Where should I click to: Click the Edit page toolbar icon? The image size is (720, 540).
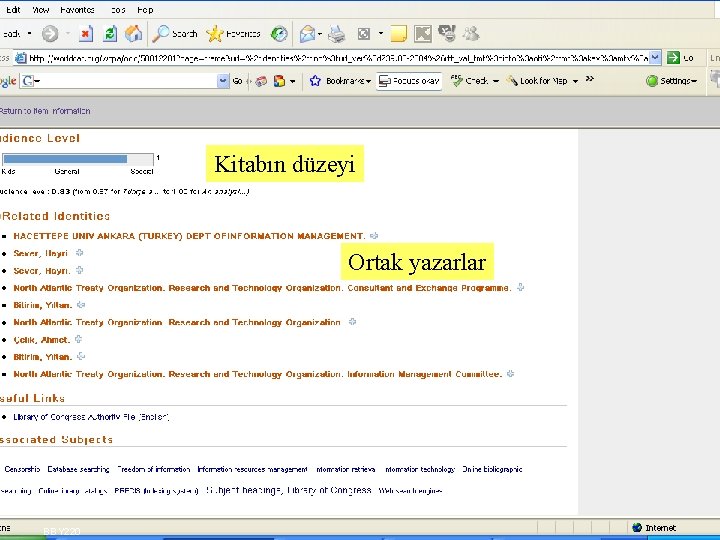(x=364, y=34)
